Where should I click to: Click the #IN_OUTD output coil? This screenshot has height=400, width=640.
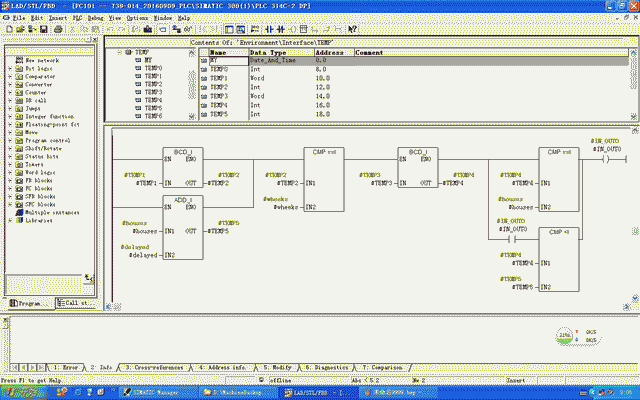pyautogui.click(x=607, y=157)
